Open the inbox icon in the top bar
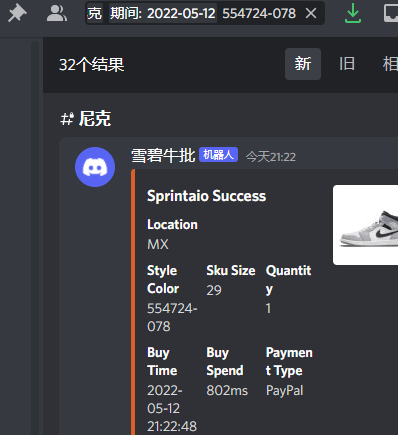The height and width of the screenshot is (435, 398). (391, 14)
